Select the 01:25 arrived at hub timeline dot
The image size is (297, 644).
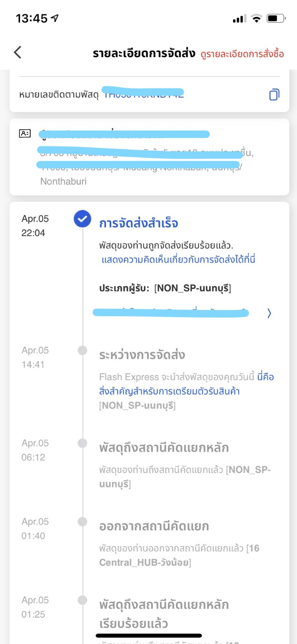[82, 600]
